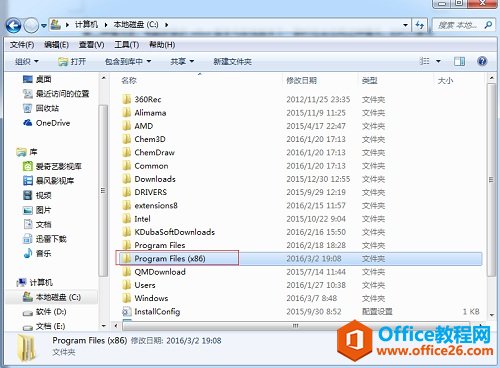Open the 帮助(H) menu
500x368 pixels.
tap(162, 45)
